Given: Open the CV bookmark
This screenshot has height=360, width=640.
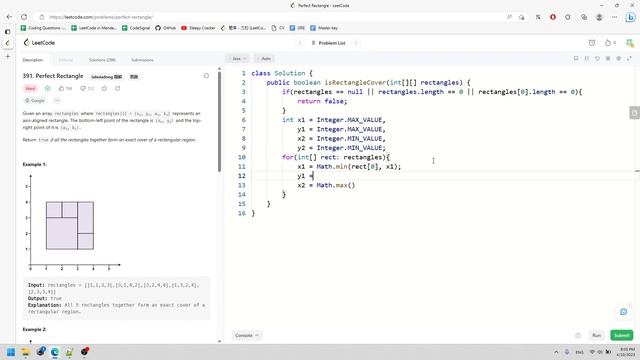Looking at the screenshot, I should tap(278, 28).
